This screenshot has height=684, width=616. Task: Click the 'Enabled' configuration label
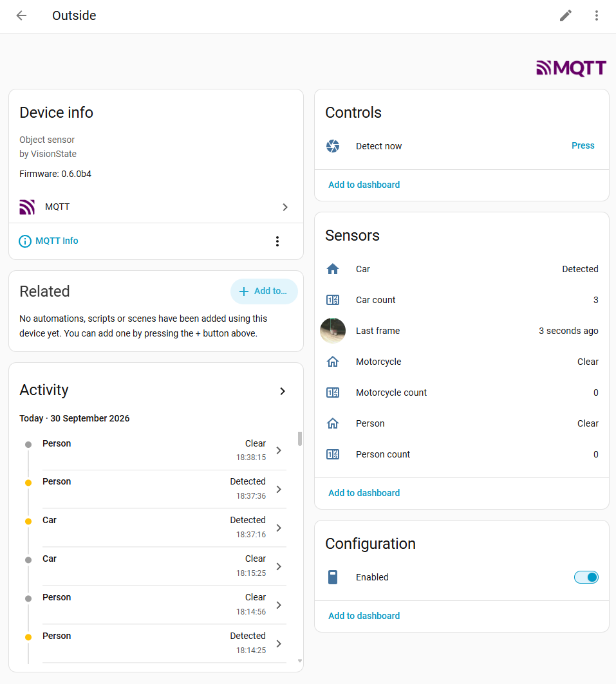372,577
